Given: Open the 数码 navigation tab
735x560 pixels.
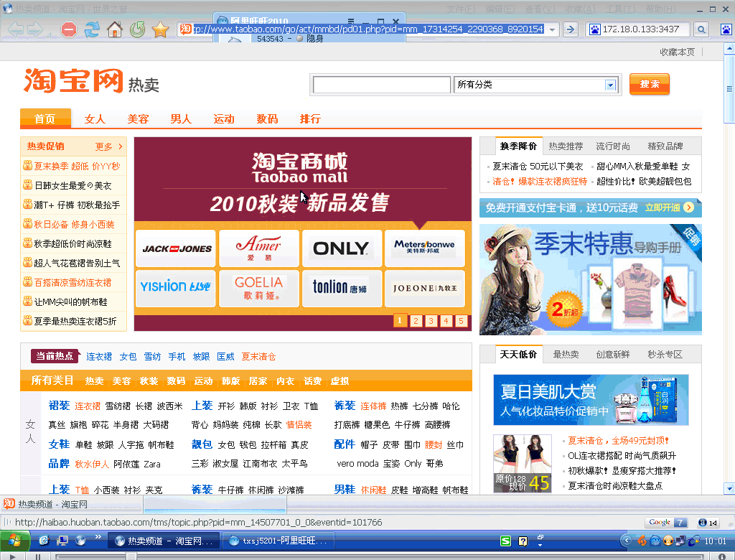Looking at the screenshot, I should coord(267,119).
